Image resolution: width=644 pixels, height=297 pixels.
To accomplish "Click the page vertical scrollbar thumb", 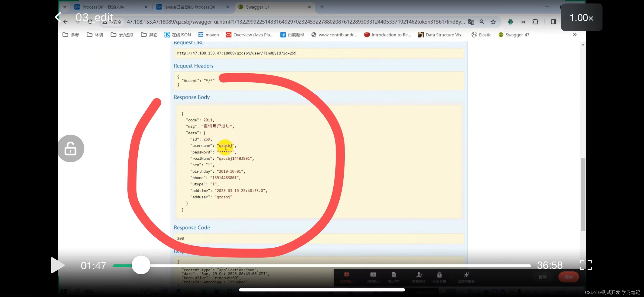I will pos(583,194).
